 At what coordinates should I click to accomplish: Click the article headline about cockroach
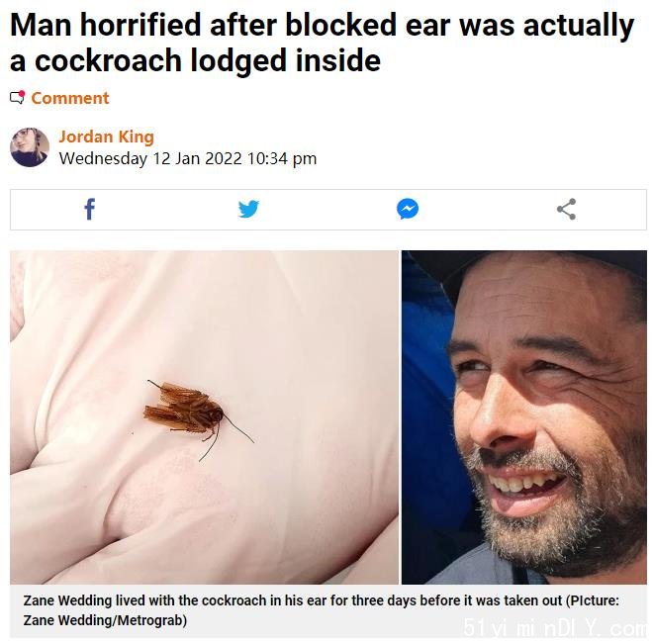coord(322,43)
